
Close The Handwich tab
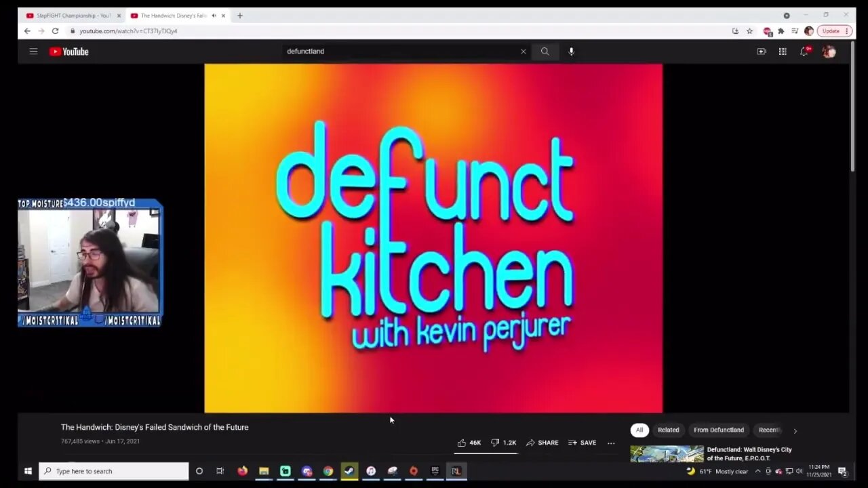pos(223,16)
